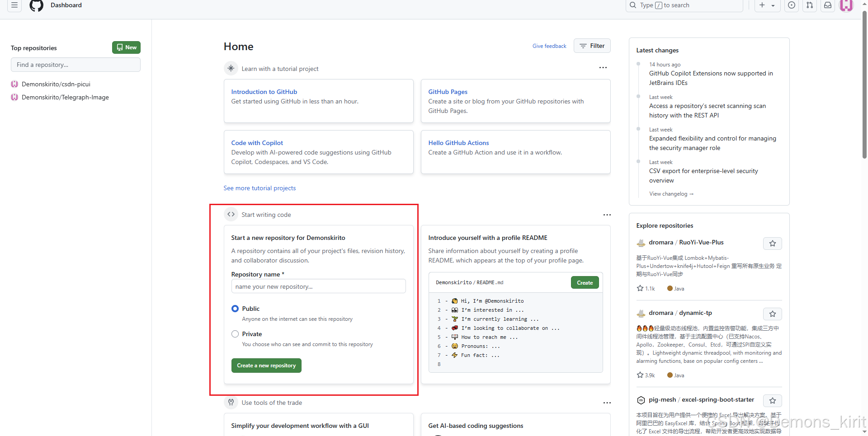868x436 pixels.
Task: Open the Filter button
Action: [592, 46]
